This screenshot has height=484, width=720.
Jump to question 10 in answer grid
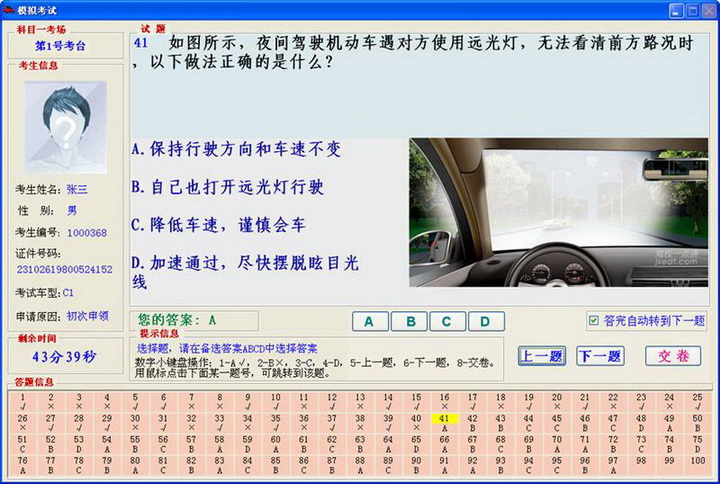click(x=276, y=402)
